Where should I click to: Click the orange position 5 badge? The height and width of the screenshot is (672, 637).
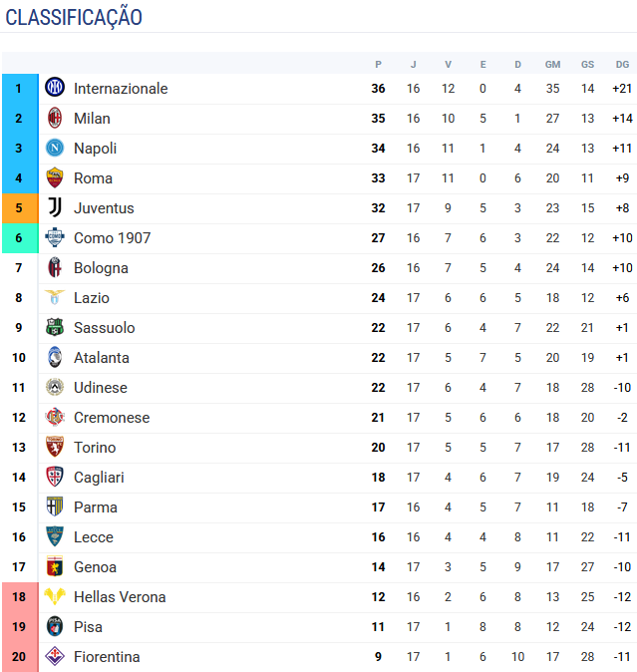click(19, 208)
